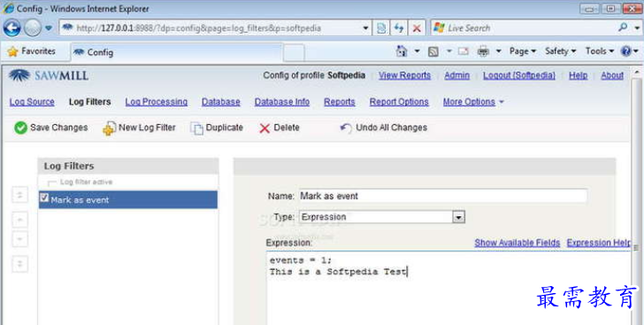This screenshot has width=644, height=325.
Task: Click the browser Forward arrow button
Action: (33, 28)
